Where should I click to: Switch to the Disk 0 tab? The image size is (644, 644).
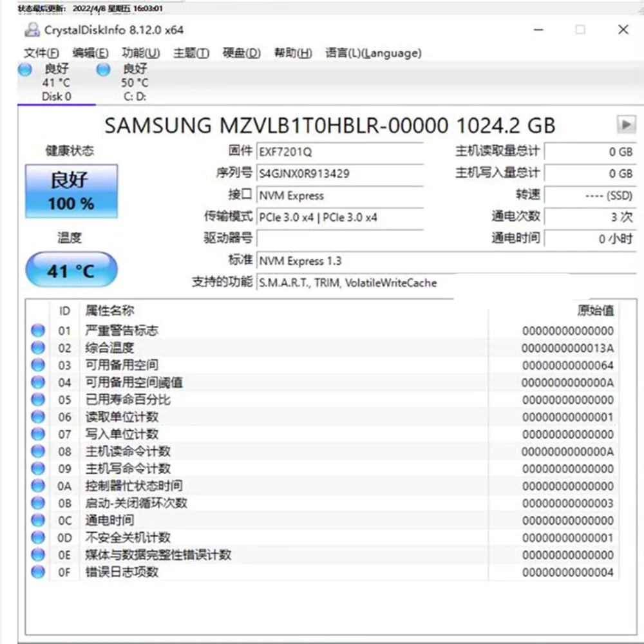point(57,82)
